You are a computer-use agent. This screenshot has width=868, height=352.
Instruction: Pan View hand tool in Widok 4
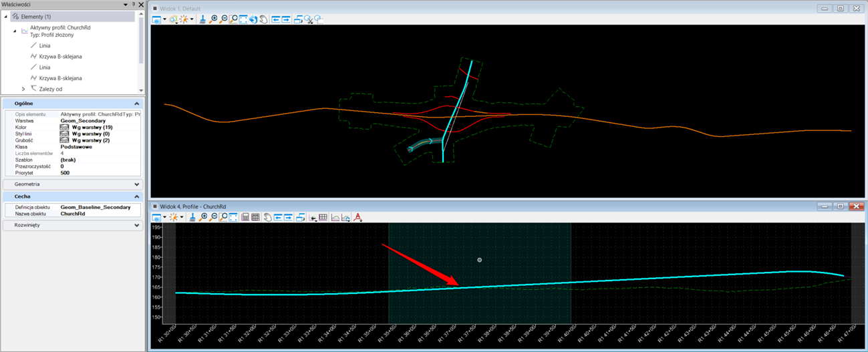click(x=267, y=217)
